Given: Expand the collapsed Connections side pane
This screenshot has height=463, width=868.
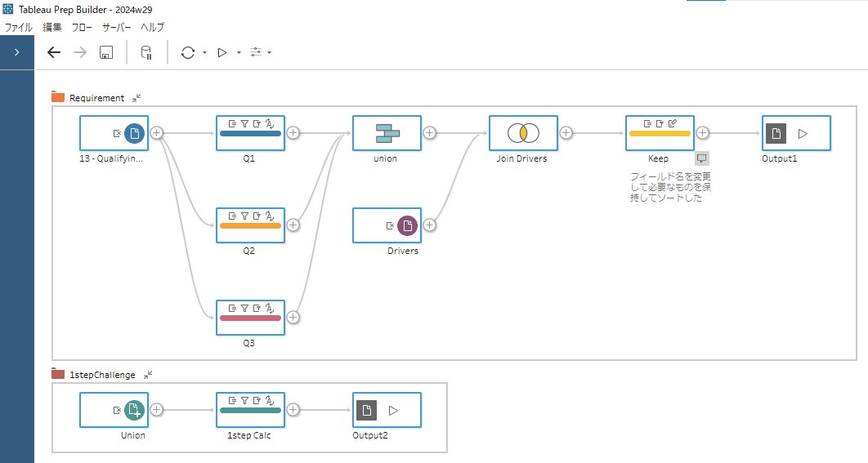Looking at the screenshot, I should 16,52.
